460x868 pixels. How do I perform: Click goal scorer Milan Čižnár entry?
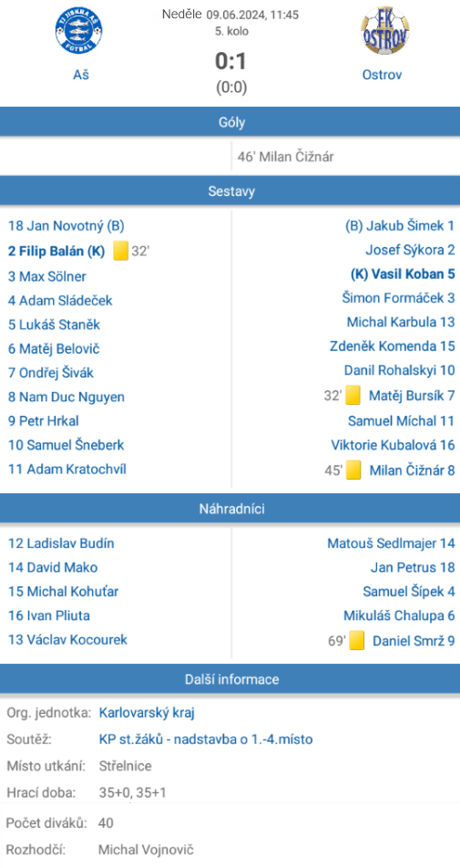tap(286, 157)
